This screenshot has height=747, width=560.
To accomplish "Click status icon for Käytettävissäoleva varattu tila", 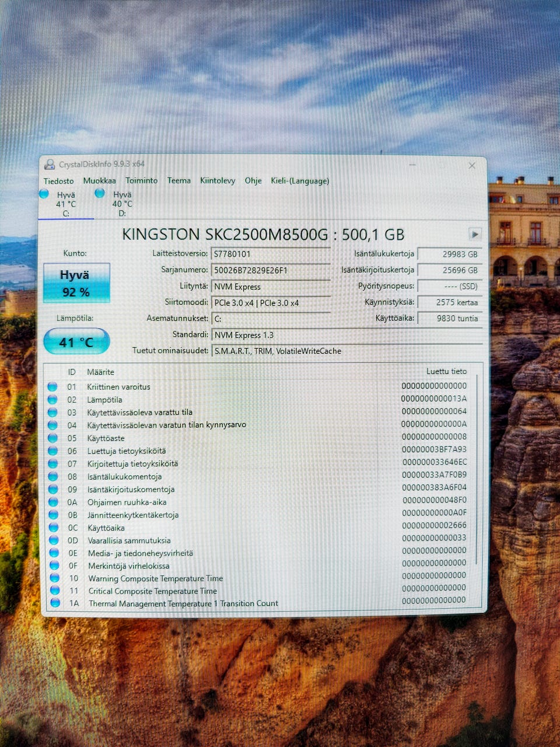I will (52, 412).
